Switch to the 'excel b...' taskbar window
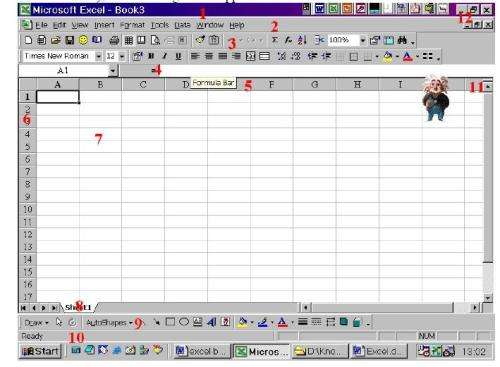 click(x=201, y=351)
